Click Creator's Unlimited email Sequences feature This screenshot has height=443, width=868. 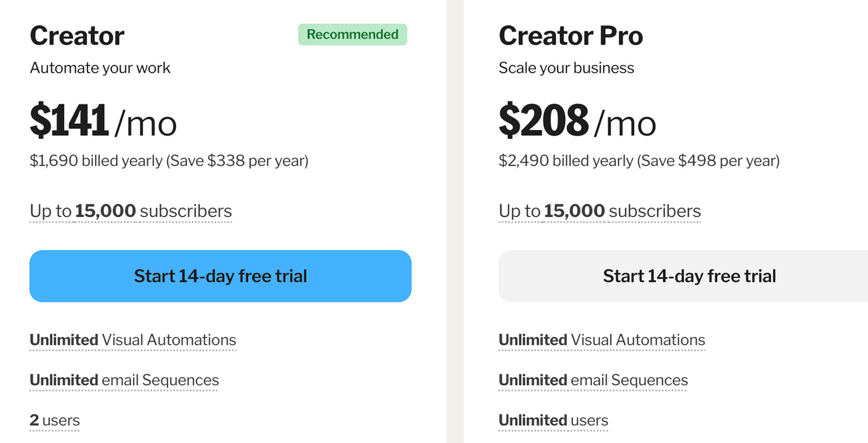point(124,380)
